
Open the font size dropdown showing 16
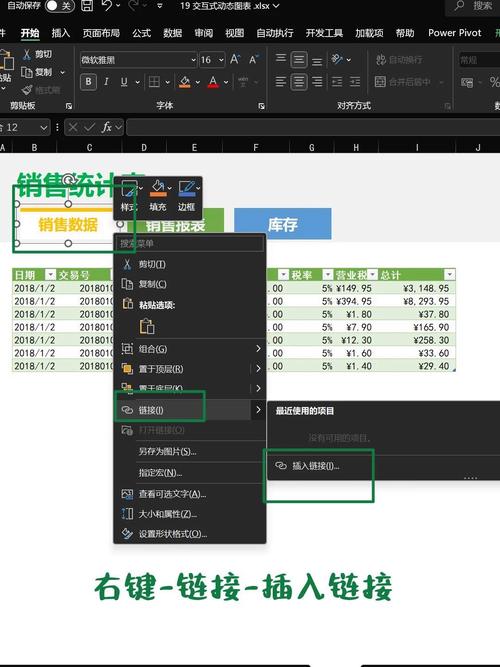tap(221, 60)
